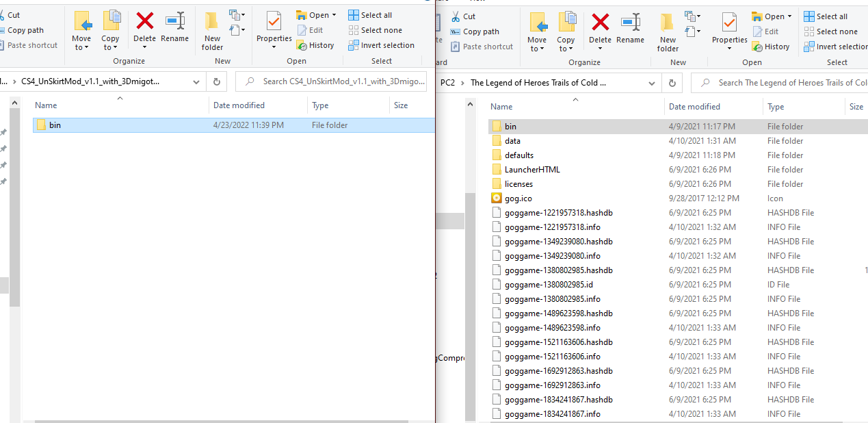868x423 pixels.
Task: Click Edit in the left window ribbon
Action: tap(310, 30)
